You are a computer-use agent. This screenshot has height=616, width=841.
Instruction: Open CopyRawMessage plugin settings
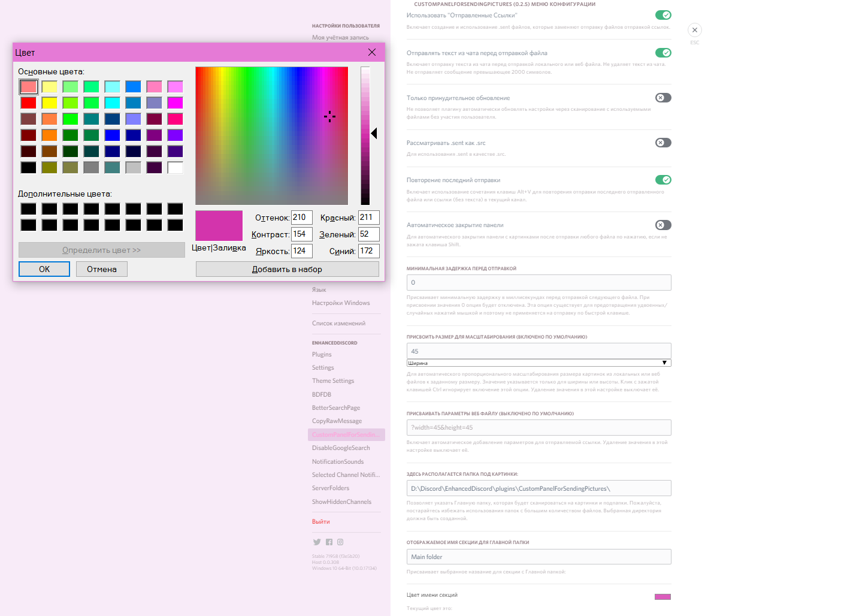pos(337,421)
